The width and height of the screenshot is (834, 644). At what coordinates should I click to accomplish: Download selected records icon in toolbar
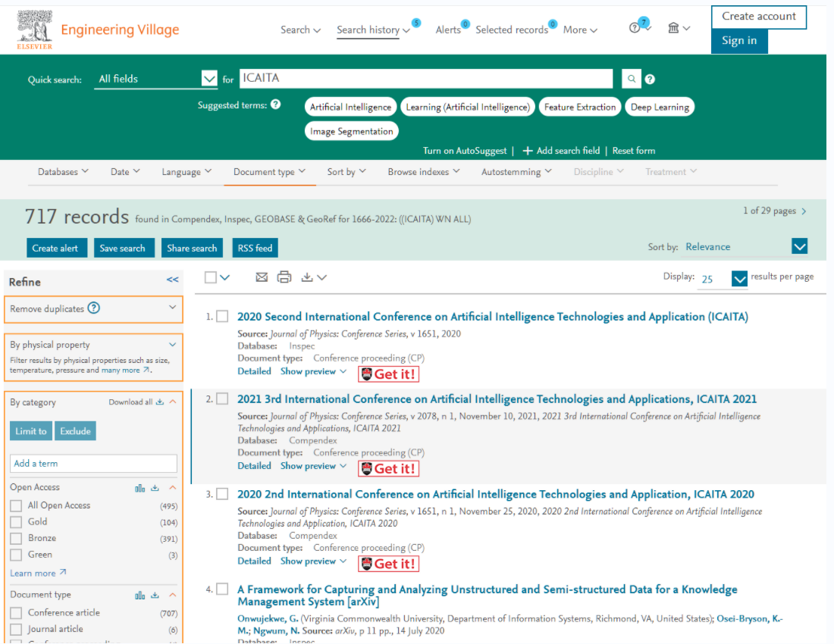[307, 277]
